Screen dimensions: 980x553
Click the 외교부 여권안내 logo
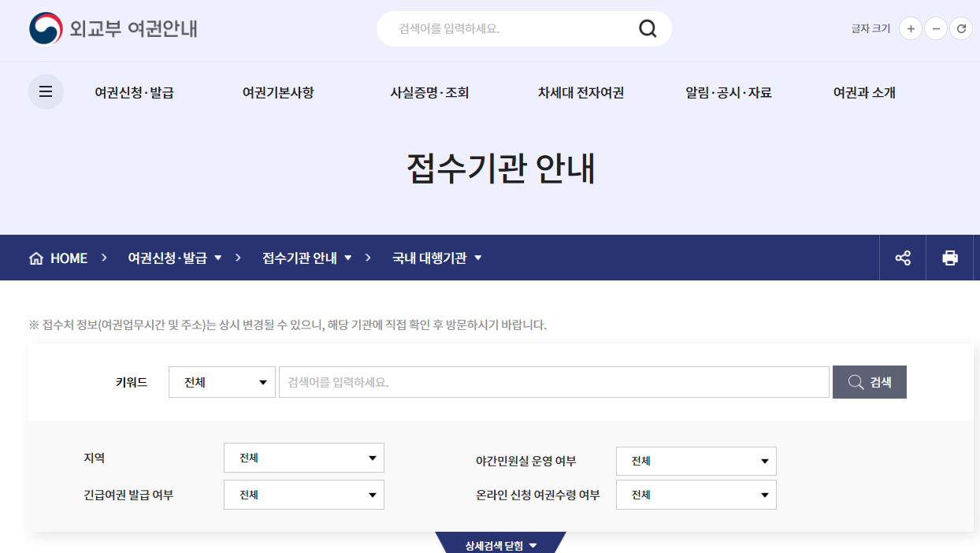click(x=113, y=28)
